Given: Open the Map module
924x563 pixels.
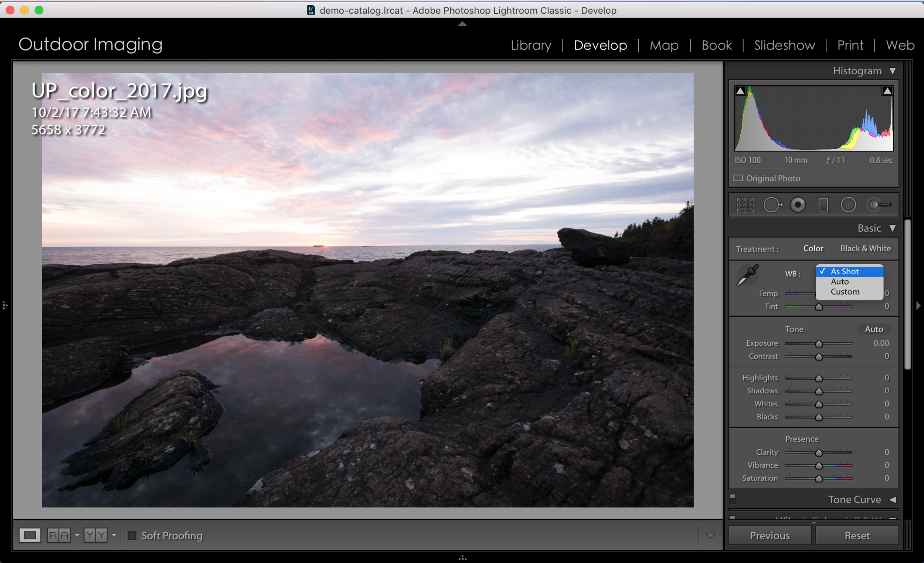Looking at the screenshot, I should tap(664, 45).
